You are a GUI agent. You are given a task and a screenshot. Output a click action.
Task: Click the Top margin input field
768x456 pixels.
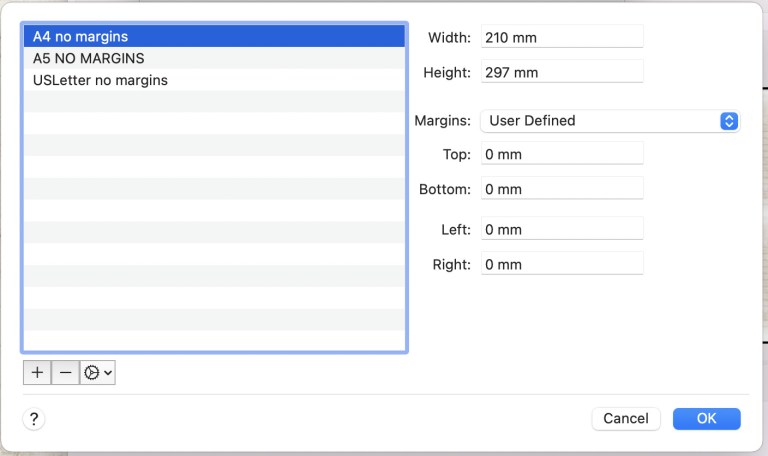(561, 154)
